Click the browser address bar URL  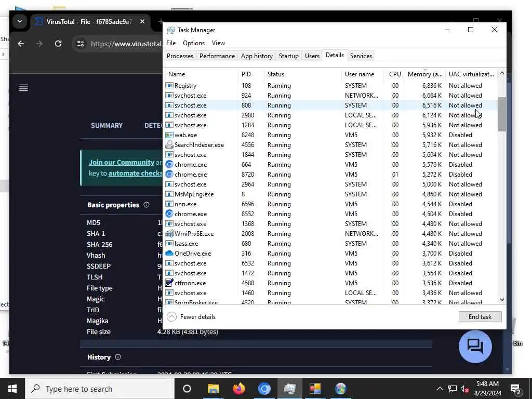(x=126, y=44)
